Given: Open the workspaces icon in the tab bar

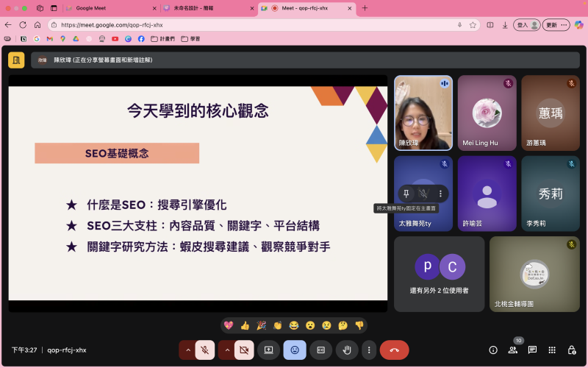Looking at the screenshot, I should [40, 8].
